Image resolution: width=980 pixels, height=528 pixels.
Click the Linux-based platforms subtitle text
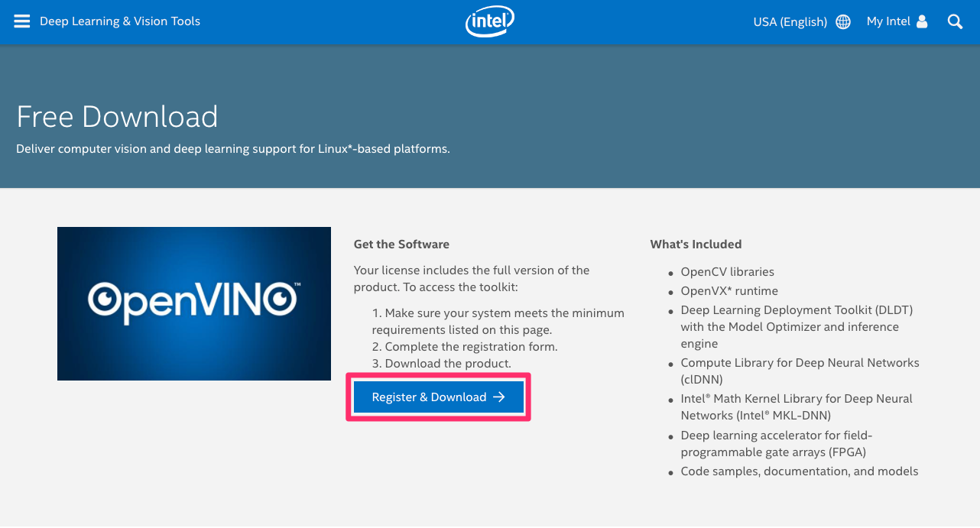233,149
